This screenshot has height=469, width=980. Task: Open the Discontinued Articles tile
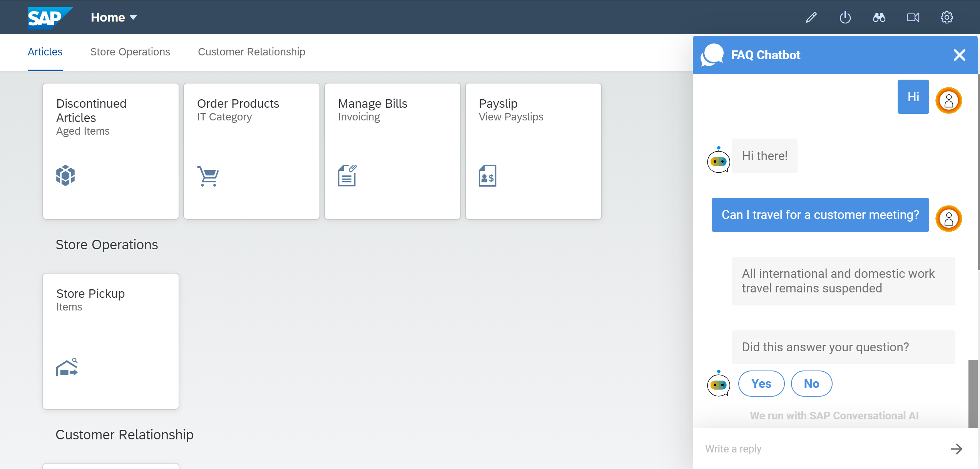coord(111,151)
